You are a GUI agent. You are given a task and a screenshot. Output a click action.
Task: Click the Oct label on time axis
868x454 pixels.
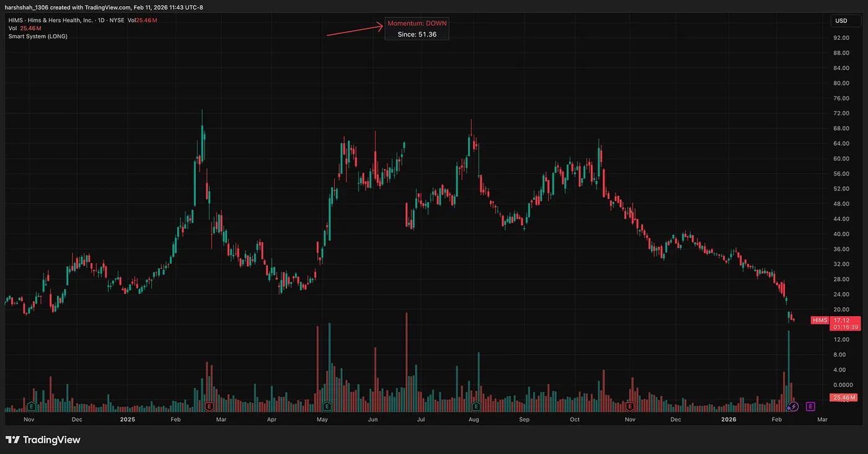(x=575, y=420)
